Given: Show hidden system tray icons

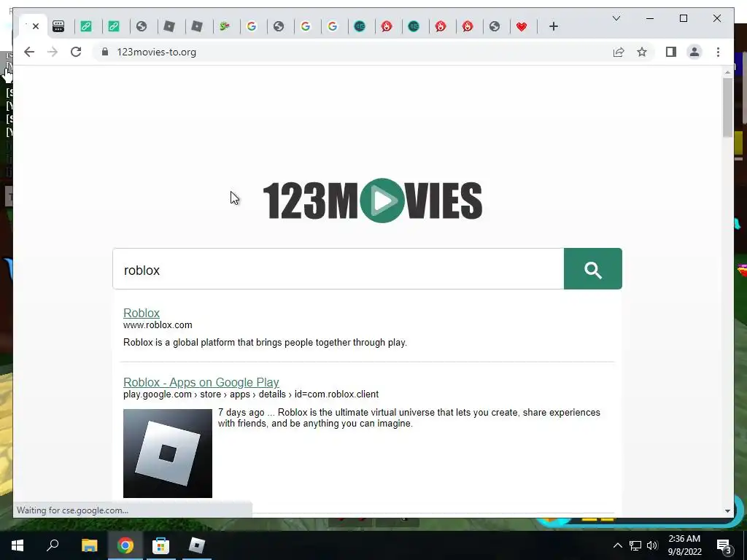Looking at the screenshot, I should pyautogui.click(x=617, y=545).
